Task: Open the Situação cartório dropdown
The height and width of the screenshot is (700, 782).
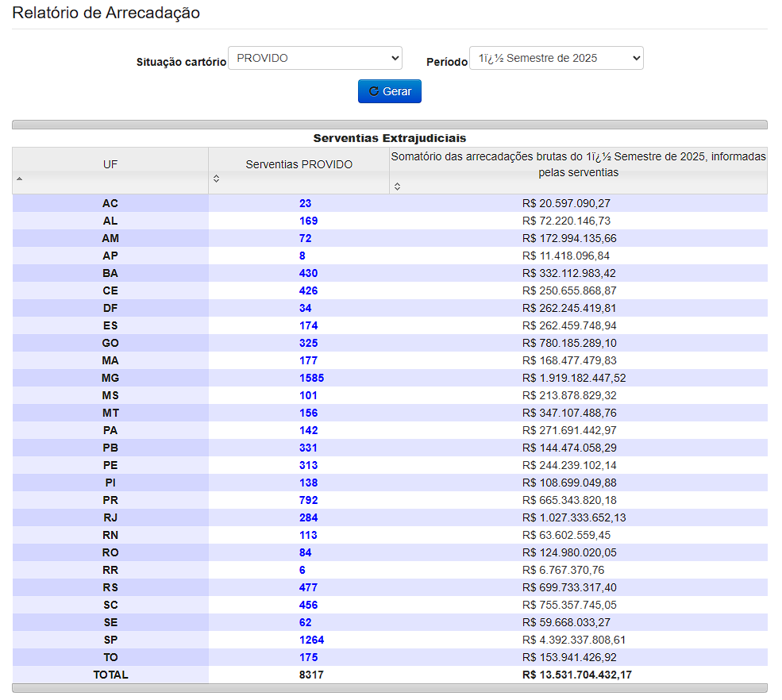Action: point(314,58)
